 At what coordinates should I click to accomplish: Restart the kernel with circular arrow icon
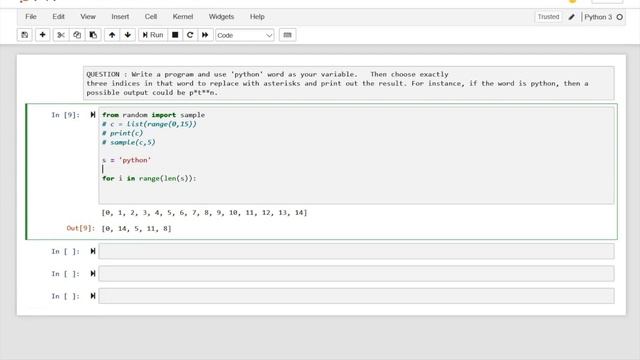click(x=190, y=35)
